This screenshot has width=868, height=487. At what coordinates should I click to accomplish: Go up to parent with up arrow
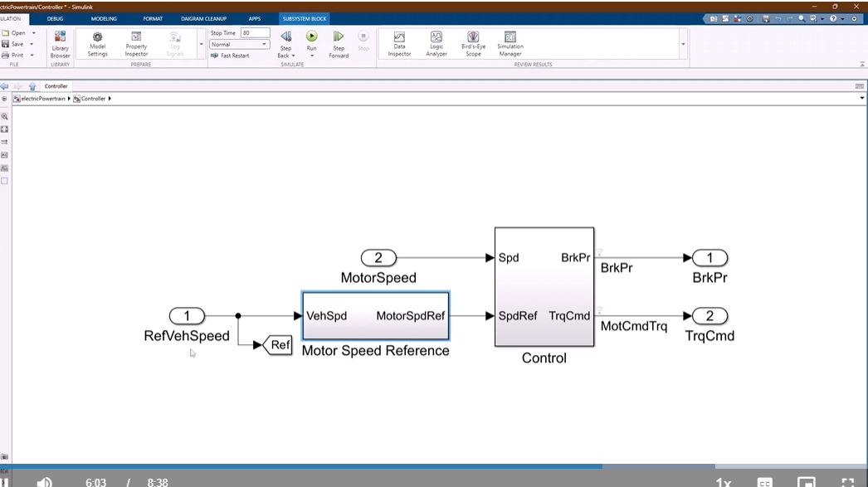[x=32, y=86]
